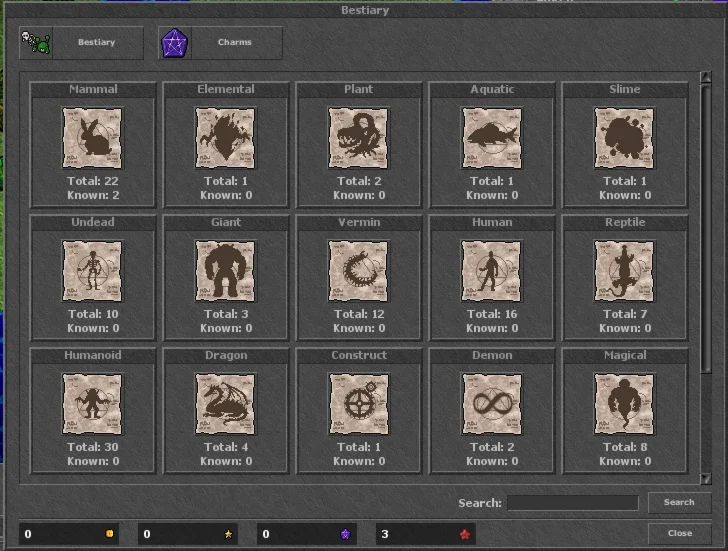The image size is (728, 551).
Task: Open the Mammal rabbit parchment icon
Action: click(x=92, y=138)
